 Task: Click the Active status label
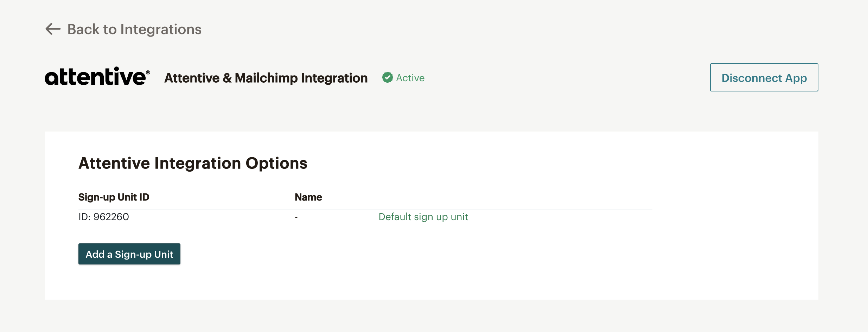point(410,78)
